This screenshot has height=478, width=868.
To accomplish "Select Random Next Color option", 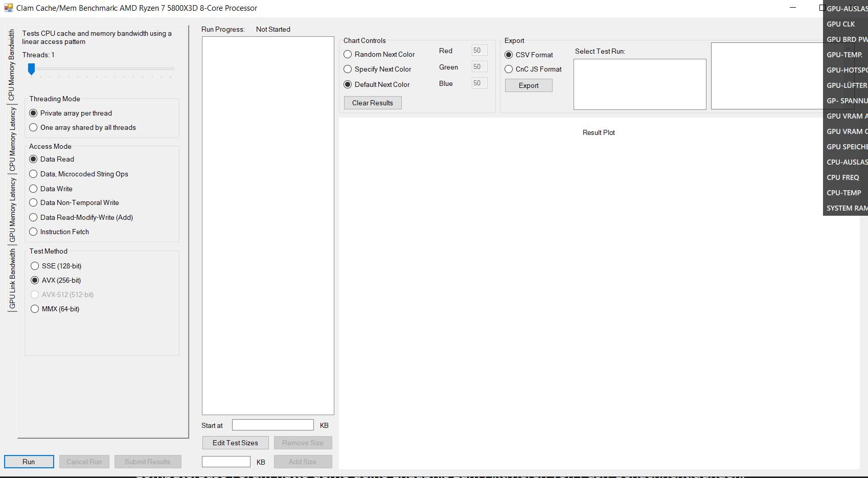I will 379,54.
